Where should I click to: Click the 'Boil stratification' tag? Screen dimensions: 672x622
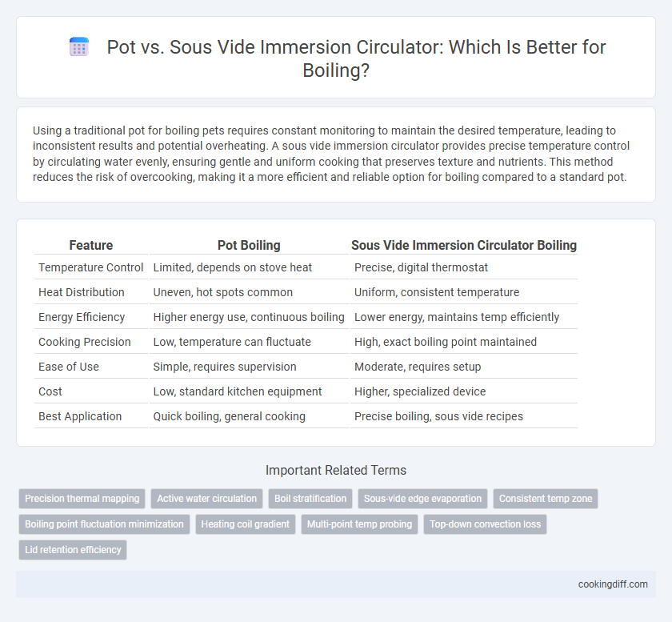(310, 499)
